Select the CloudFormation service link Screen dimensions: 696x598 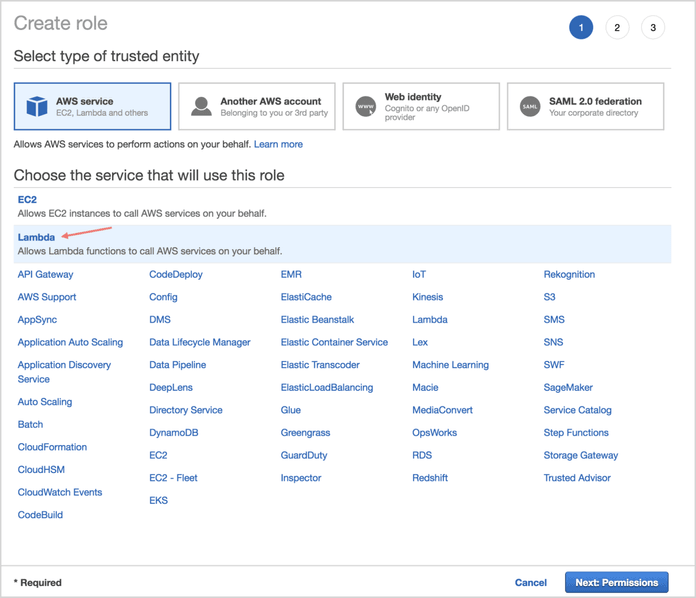pyautogui.click(x=52, y=447)
